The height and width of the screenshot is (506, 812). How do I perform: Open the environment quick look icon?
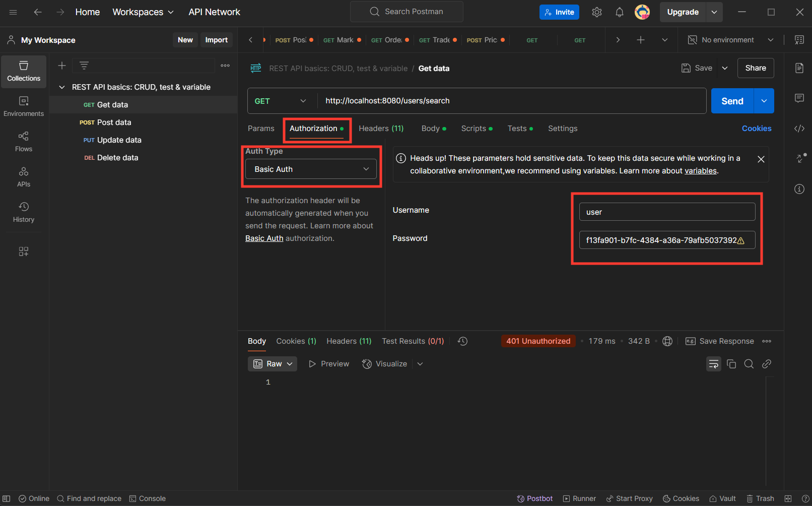799,40
